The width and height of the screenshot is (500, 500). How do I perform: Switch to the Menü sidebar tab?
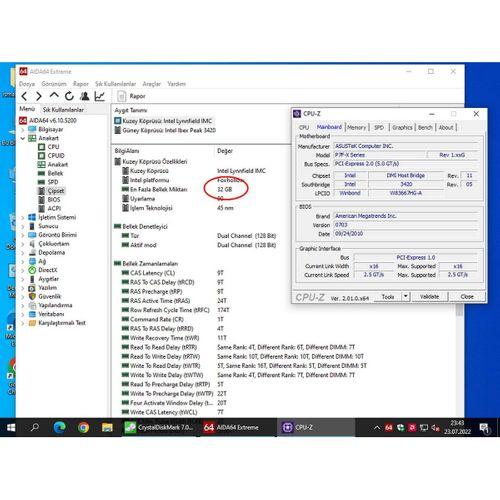[27, 109]
